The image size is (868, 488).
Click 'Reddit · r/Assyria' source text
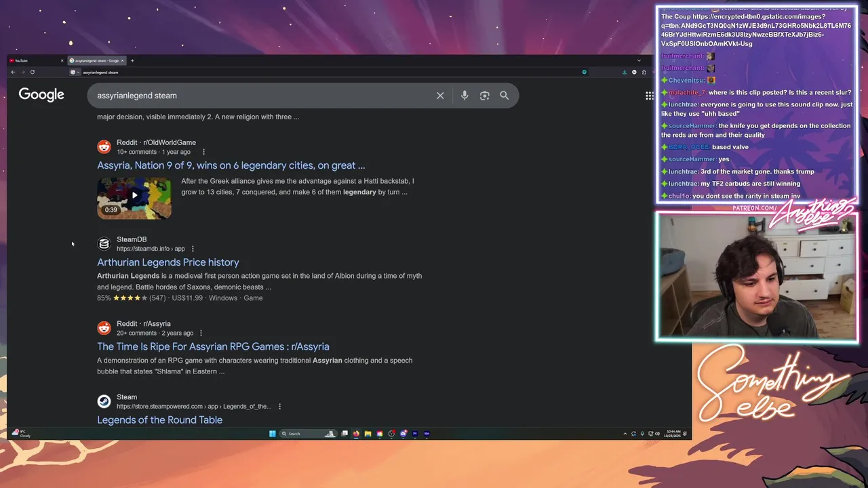point(144,324)
